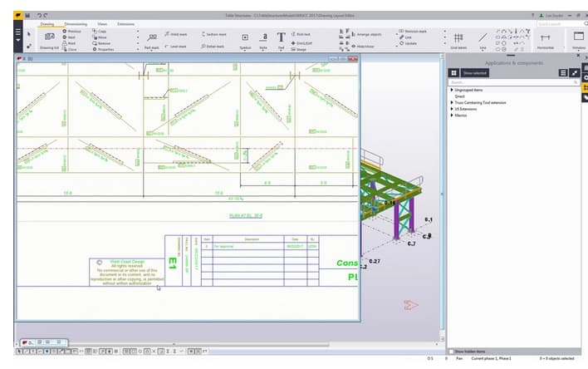This screenshot has height=369, width=588.
Task: Click the Grid labels icon
Action: tap(458, 38)
